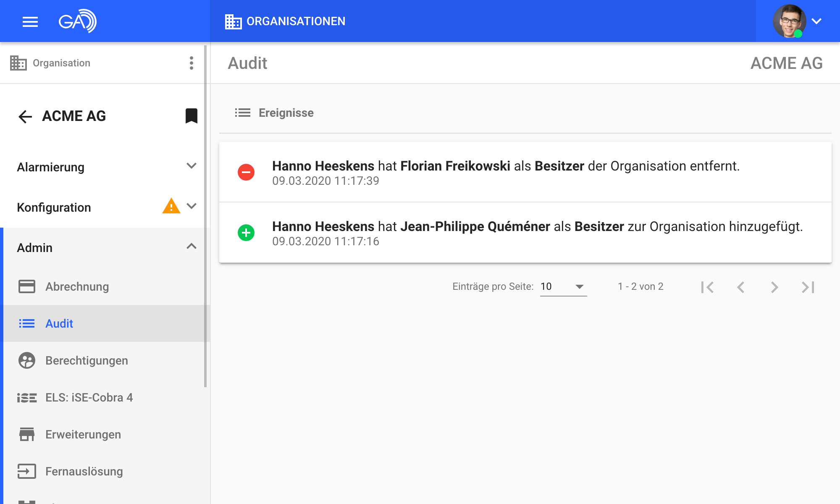Open Abrechnung in Admin menu
The image size is (840, 504).
(77, 286)
